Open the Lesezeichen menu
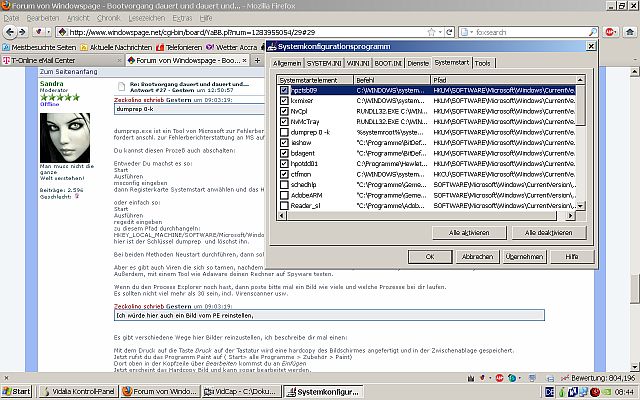The image size is (640, 400). click(147, 18)
